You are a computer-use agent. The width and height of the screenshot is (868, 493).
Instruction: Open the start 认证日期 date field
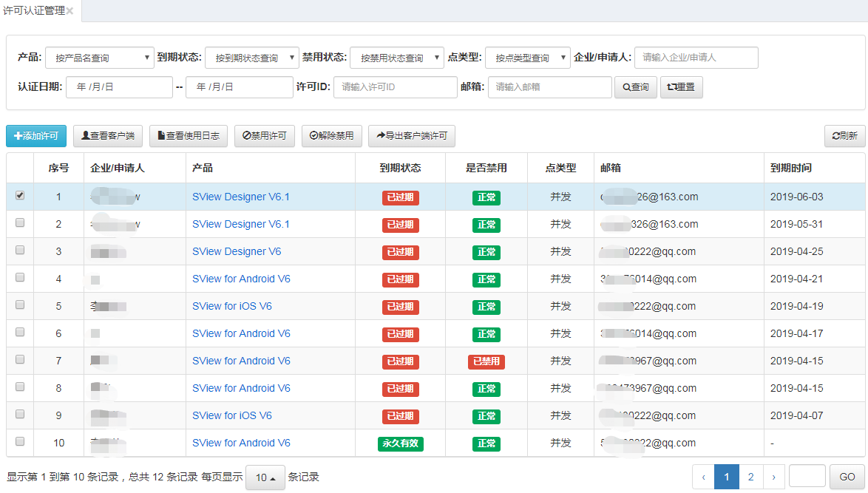[x=119, y=87]
